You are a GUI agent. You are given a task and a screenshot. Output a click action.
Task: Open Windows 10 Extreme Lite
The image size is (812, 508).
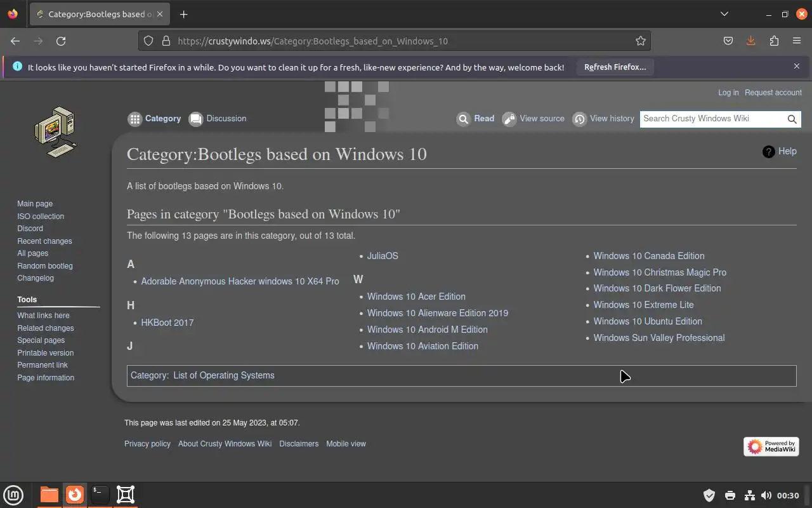tap(644, 305)
